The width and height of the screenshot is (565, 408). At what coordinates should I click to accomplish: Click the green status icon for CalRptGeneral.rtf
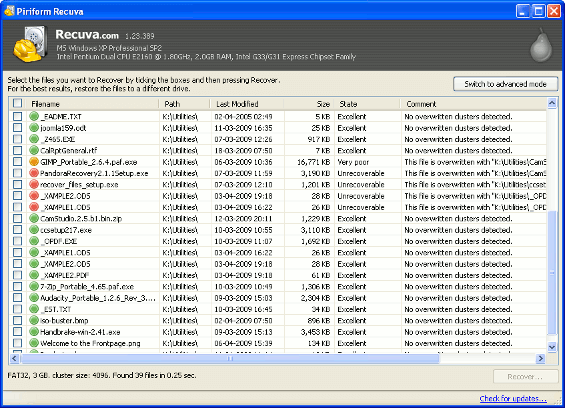[x=34, y=150]
